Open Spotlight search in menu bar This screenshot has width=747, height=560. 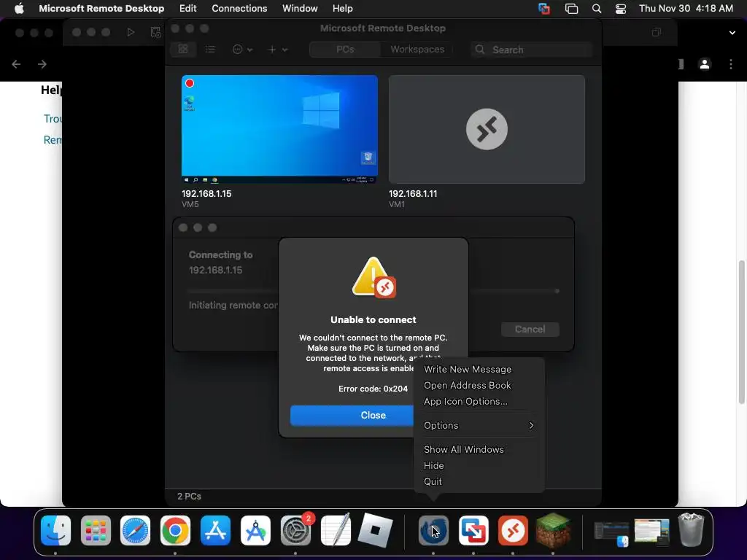[x=597, y=9]
